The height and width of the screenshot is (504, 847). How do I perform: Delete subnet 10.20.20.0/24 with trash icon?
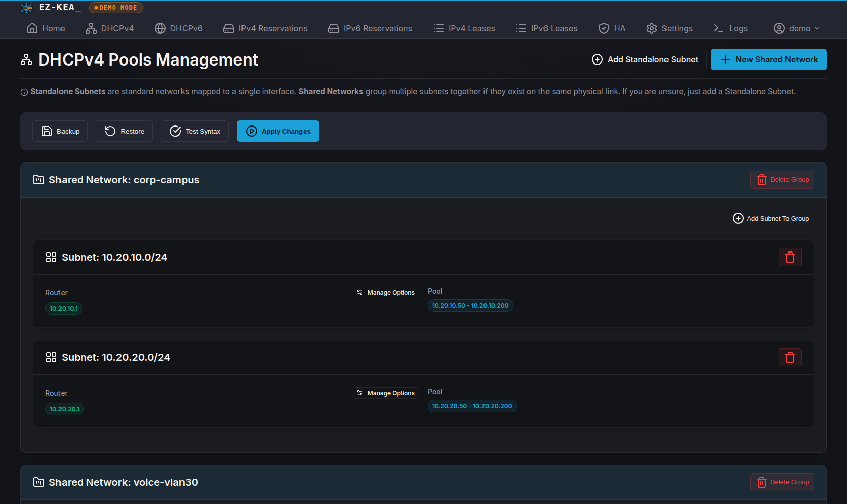coord(790,357)
